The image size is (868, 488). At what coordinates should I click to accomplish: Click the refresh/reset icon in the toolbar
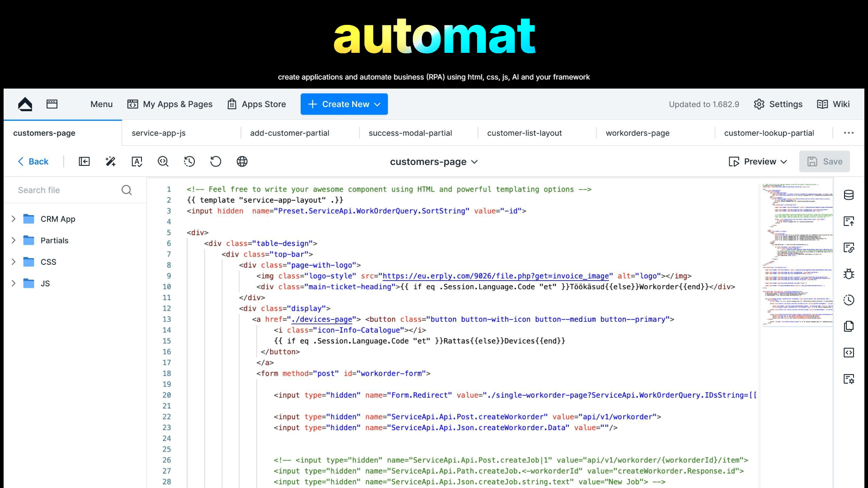click(x=216, y=161)
